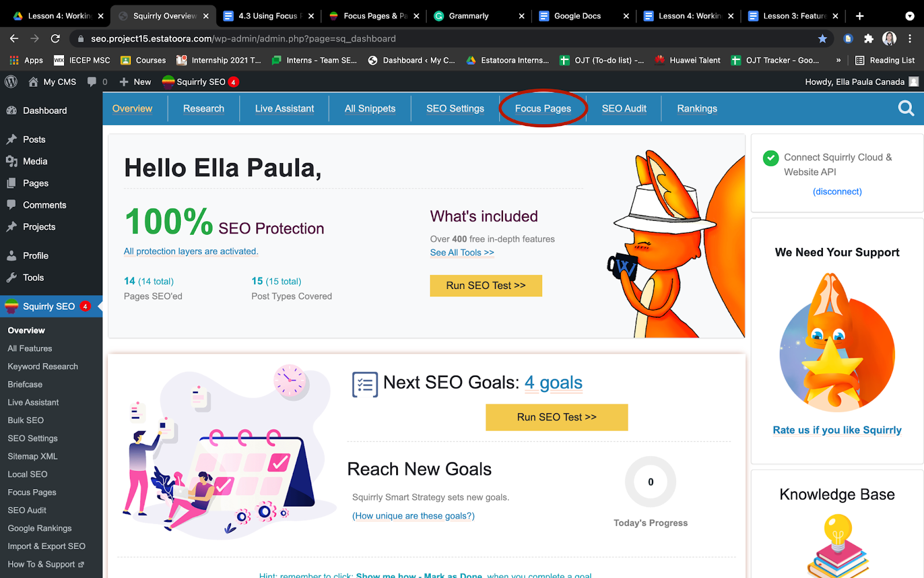
Task: Expand the hidden bookmarks chevron
Action: coord(839,60)
